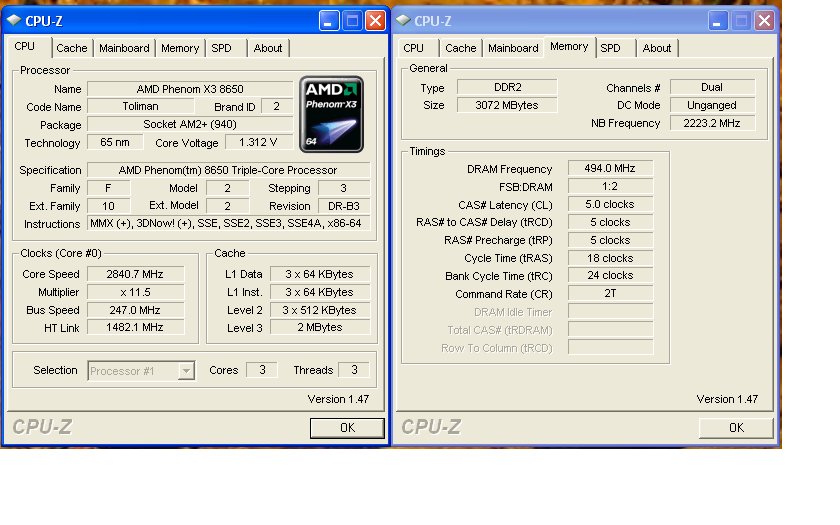
Task: Open the About tab in right CPU-Z window
Action: (x=657, y=48)
